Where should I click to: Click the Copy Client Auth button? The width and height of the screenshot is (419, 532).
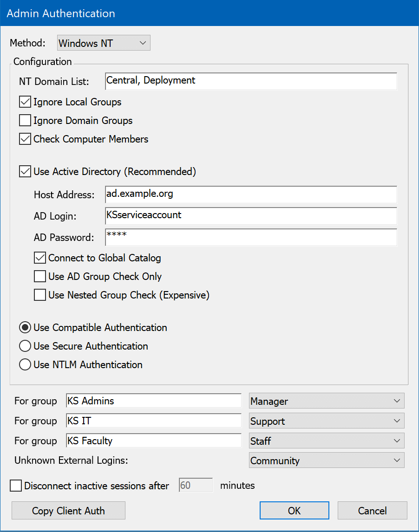coord(68,511)
